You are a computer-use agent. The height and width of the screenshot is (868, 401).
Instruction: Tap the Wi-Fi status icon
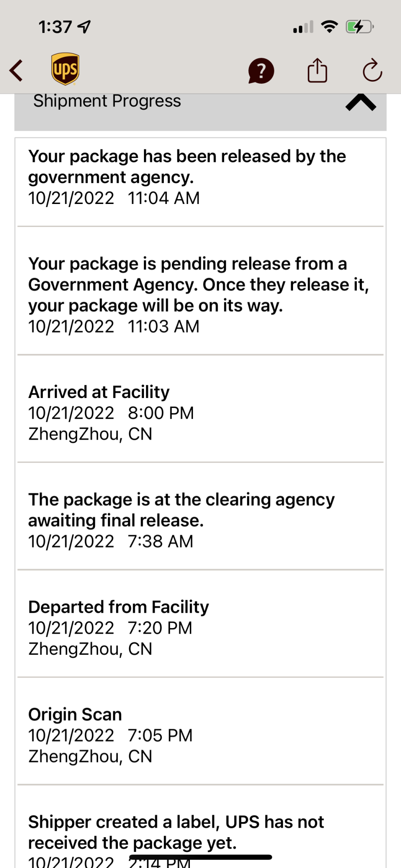[x=329, y=27]
